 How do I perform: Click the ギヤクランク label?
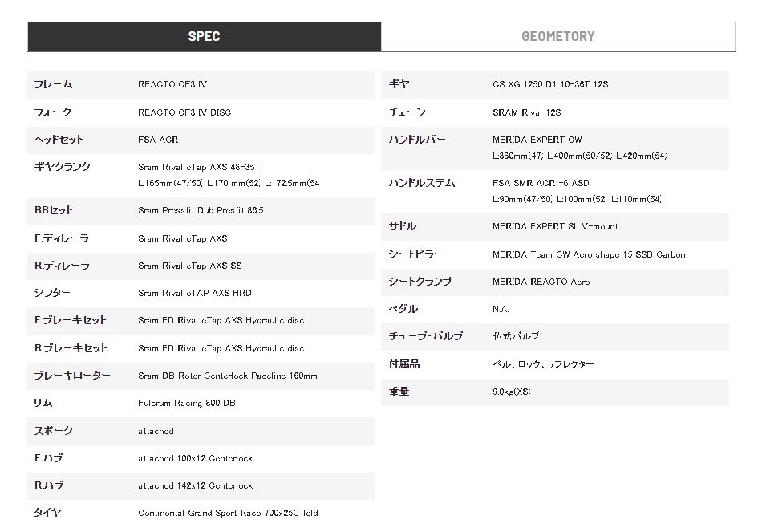pyautogui.click(x=63, y=167)
